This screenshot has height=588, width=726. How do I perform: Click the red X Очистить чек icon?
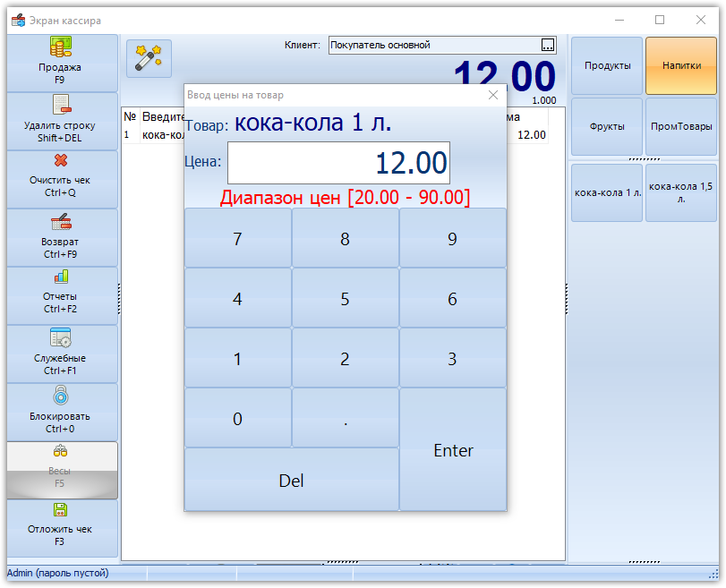[61, 161]
